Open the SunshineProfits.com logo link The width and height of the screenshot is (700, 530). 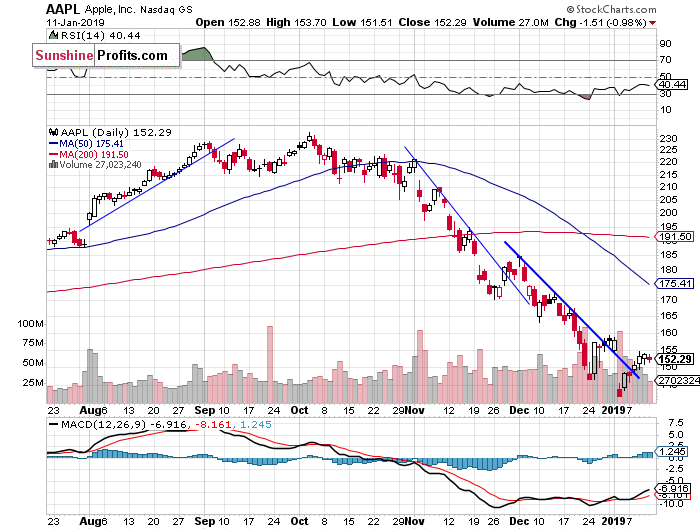106,55
